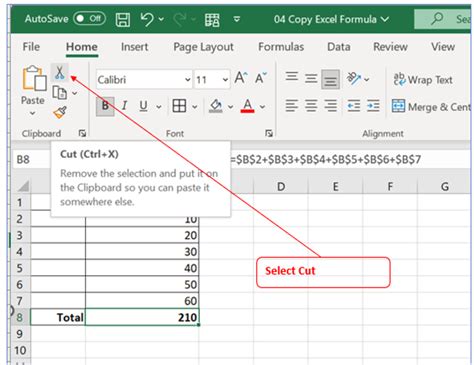Screen dimensions: 474x365
Task: Open the Clipboard dialog launcher
Action: click(82, 133)
